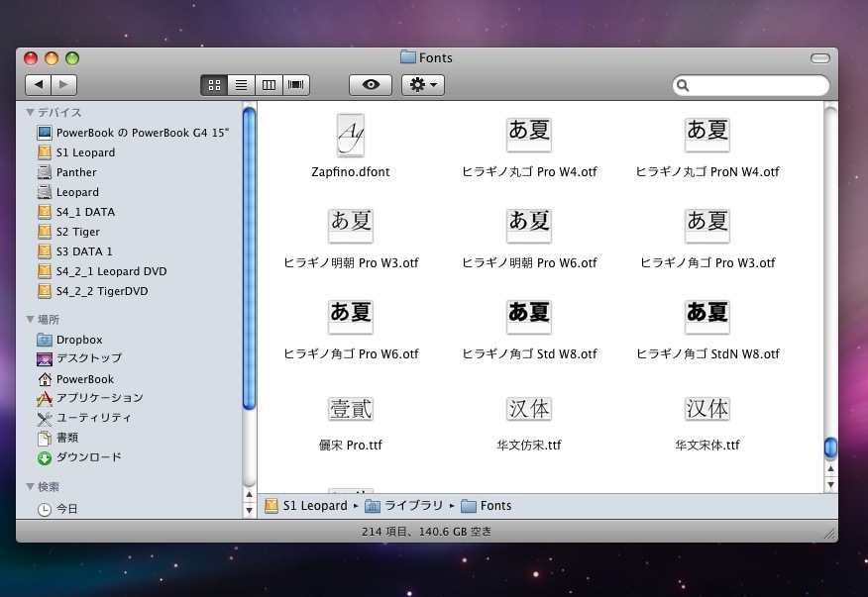Open the gear Action dropdown menu
This screenshot has height=597, width=868.
tap(422, 85)
